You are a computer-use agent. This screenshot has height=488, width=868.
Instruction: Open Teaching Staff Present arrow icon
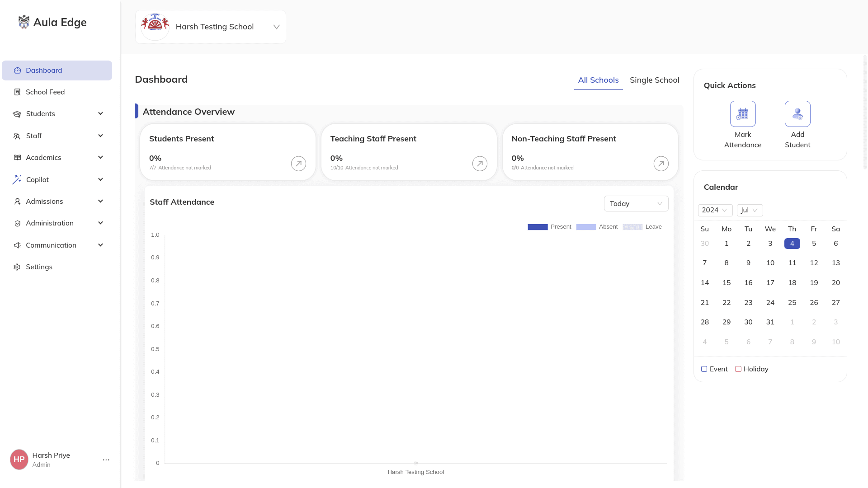click(x=480, y=164)
